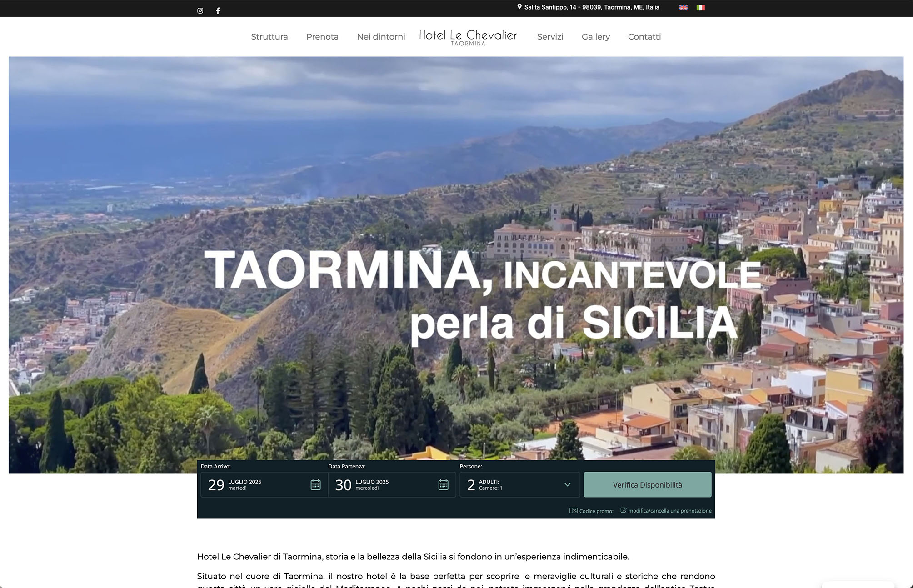The image size is (913, 588).
Task: Open departure date calendar icon
Action: 443,485
